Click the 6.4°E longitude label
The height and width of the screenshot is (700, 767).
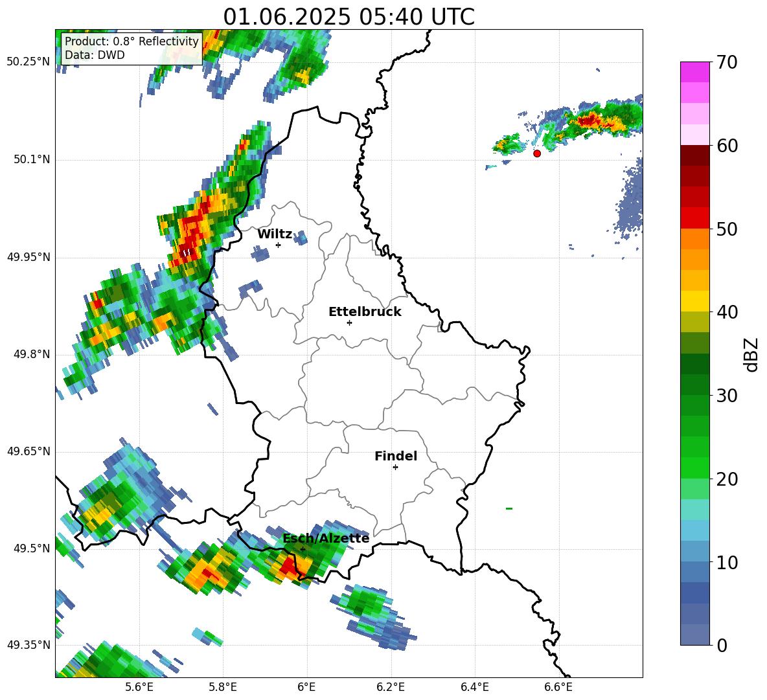point(474,687)
